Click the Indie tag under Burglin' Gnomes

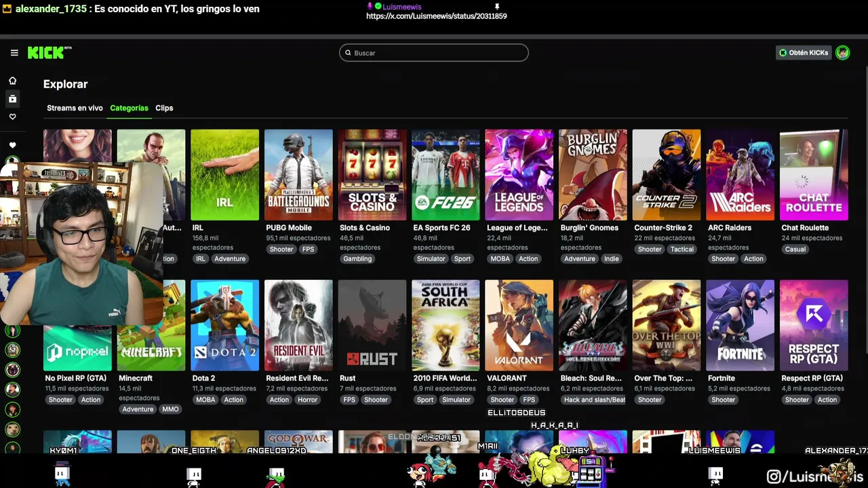click(x=611, y=259)
